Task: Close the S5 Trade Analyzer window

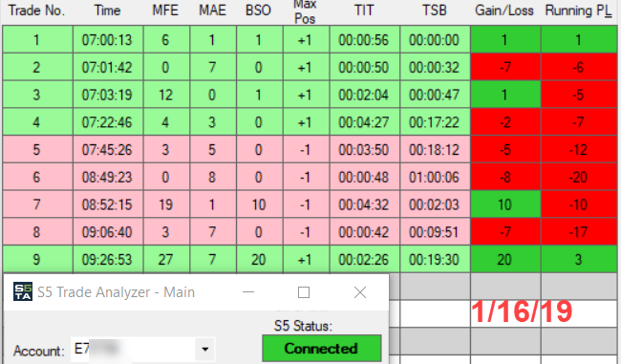Action: (360, 292)
